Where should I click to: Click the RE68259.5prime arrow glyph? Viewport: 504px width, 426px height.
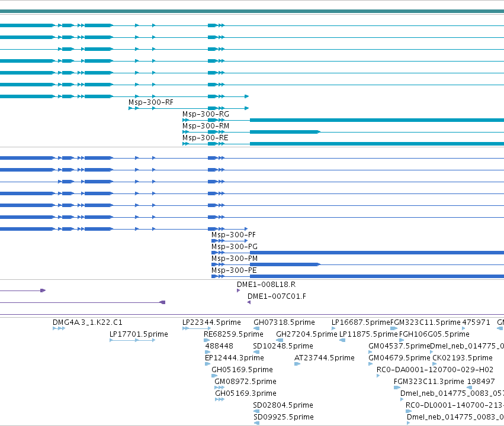[207, 340]
